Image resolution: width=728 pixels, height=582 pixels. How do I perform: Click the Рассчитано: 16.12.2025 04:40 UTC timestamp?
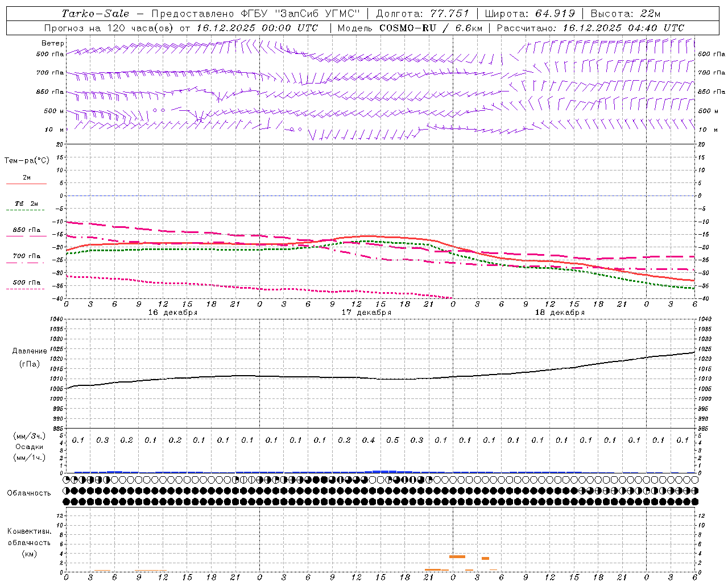(x=590, y=28)
